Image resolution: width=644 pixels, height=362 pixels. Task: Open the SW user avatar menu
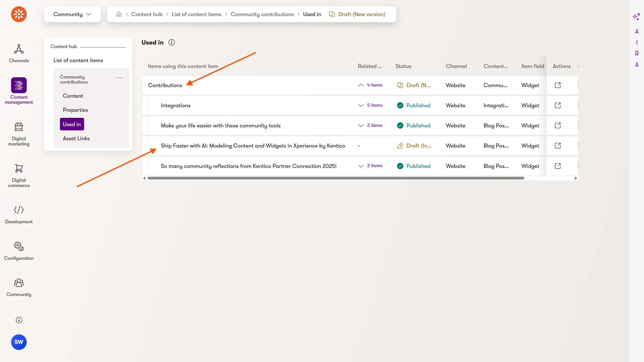click(x=19, y=342)
